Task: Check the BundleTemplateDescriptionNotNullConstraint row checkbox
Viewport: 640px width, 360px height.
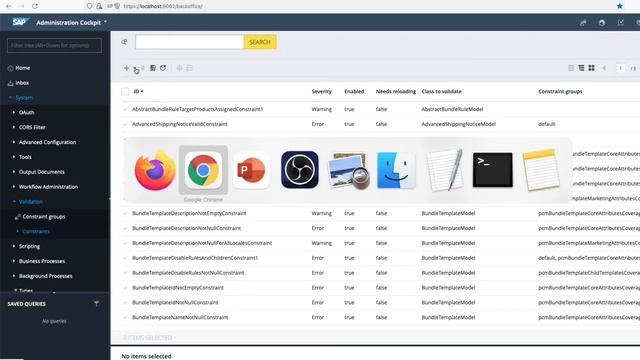Action: (125, 228)
